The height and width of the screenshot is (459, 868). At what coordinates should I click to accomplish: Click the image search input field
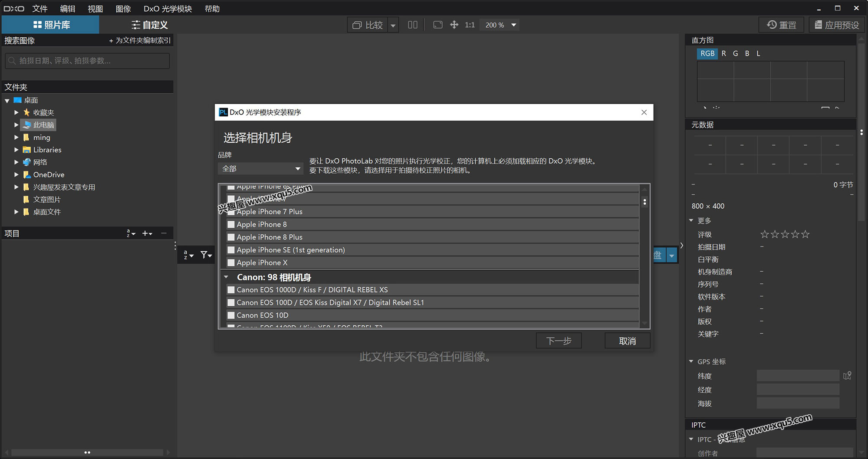87,61
